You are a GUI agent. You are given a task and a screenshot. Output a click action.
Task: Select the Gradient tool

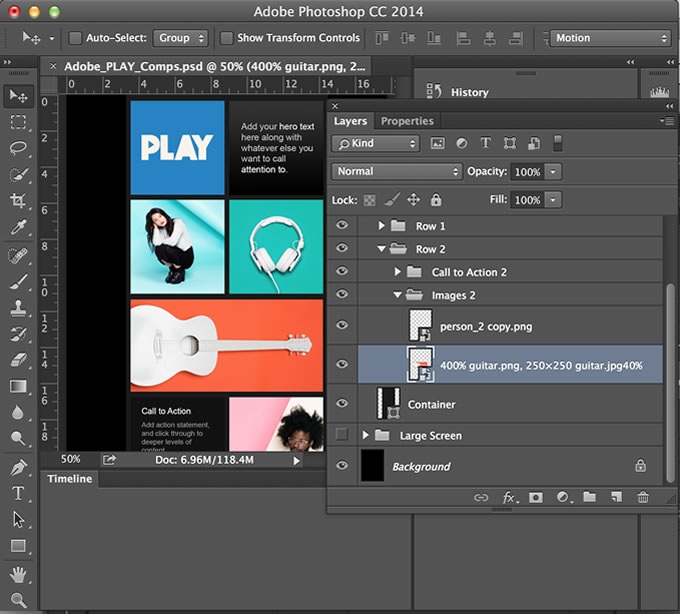18,386
